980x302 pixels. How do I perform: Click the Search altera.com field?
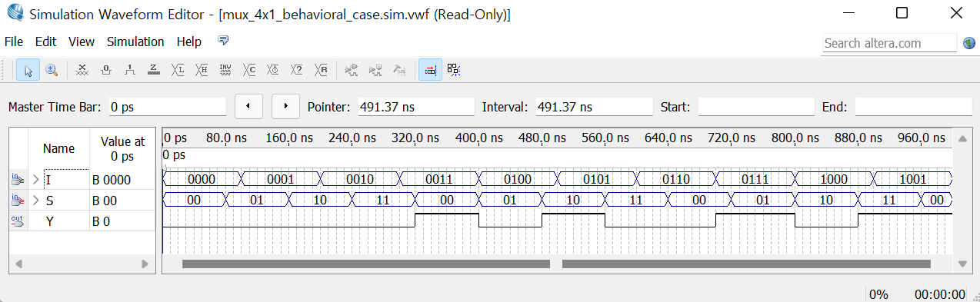[889, 43]
